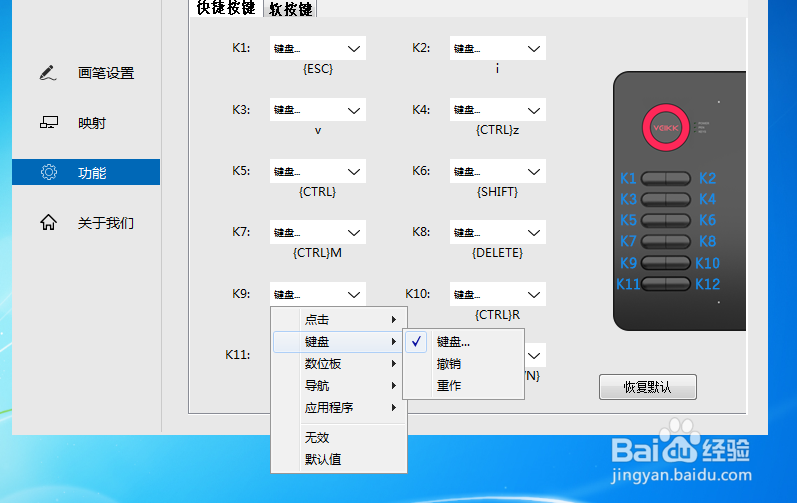Viewport: 797px width, 503px height.
Task: Switch to the 快捷按键 tab
Action: pos(227,8)
